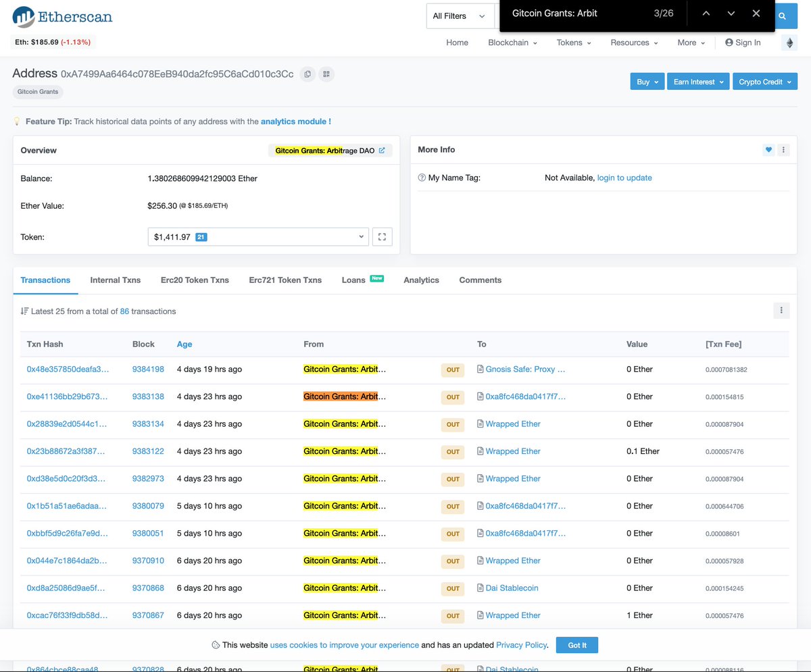Select the 0.0007081382 fee value
The width and height of the screenshot is (811, 672).
tap(726, 369)
